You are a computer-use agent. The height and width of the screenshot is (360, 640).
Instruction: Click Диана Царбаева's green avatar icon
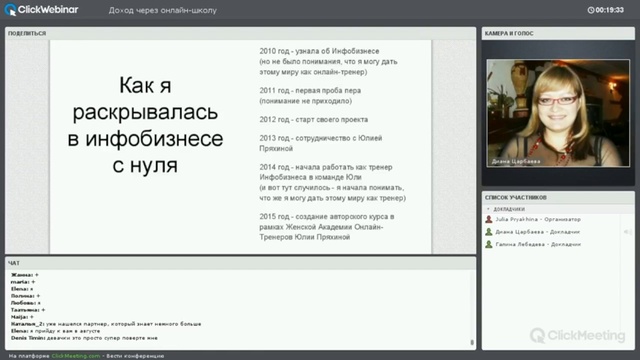pyautogui.click(x=489, y=232)
